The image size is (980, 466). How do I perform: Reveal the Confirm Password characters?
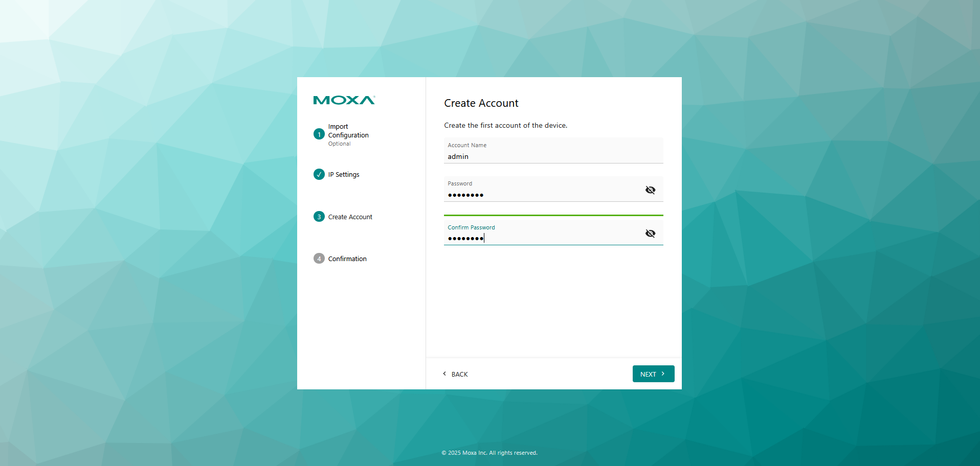point(650,234)
